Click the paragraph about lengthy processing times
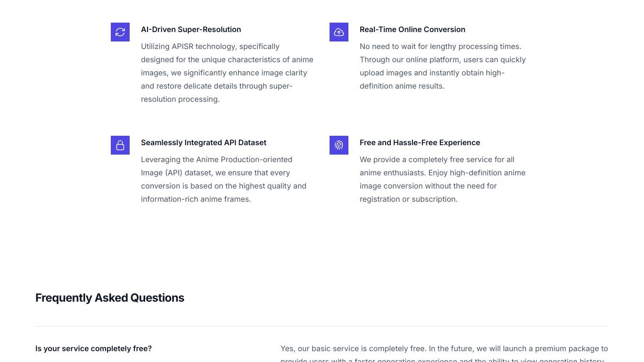Screen dimensions: 644x362 (x=443, y=66)
